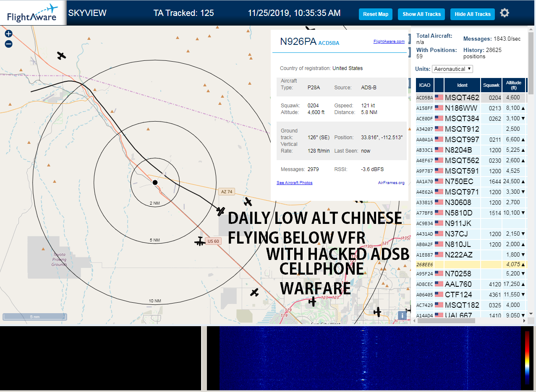Select the N8204B aircraft row
Viewport: 536px width, 392px height.
[471, 150]
